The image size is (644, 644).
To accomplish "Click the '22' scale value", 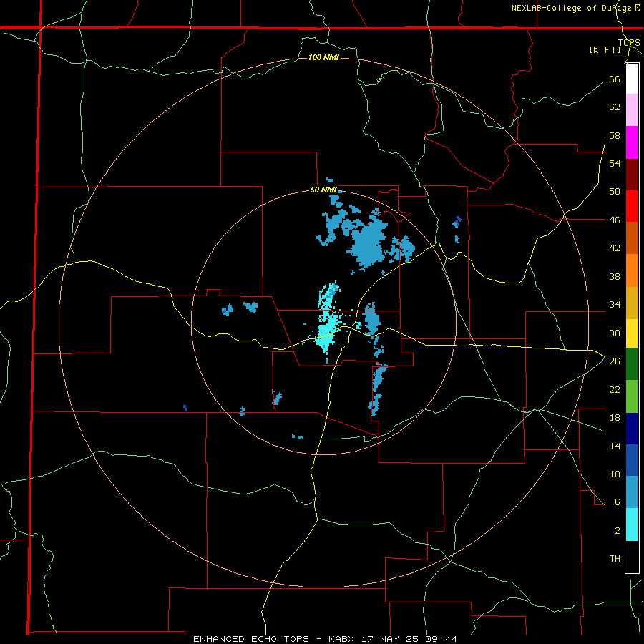I will click(x=615, y=389).
